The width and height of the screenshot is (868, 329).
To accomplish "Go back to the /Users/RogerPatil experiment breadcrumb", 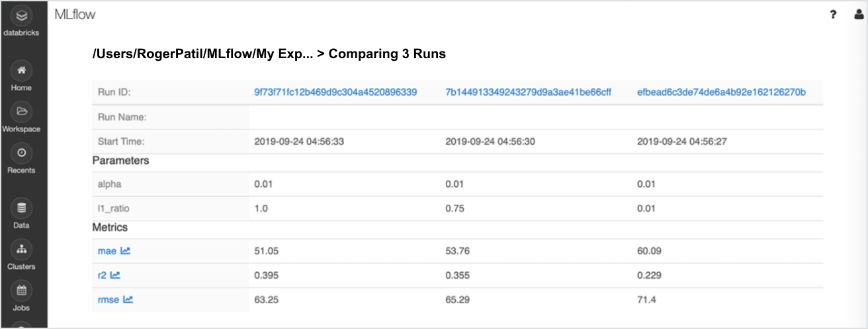I will point(200,54).
